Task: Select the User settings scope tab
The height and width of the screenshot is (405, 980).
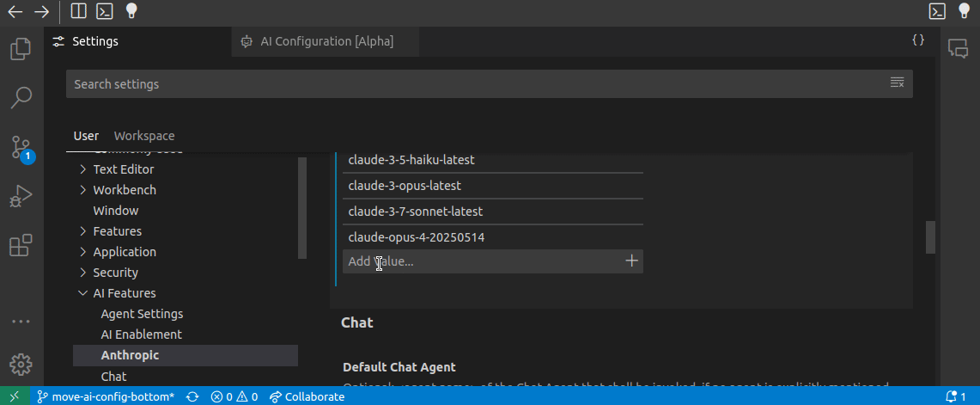Action: [x=86, y=136]
